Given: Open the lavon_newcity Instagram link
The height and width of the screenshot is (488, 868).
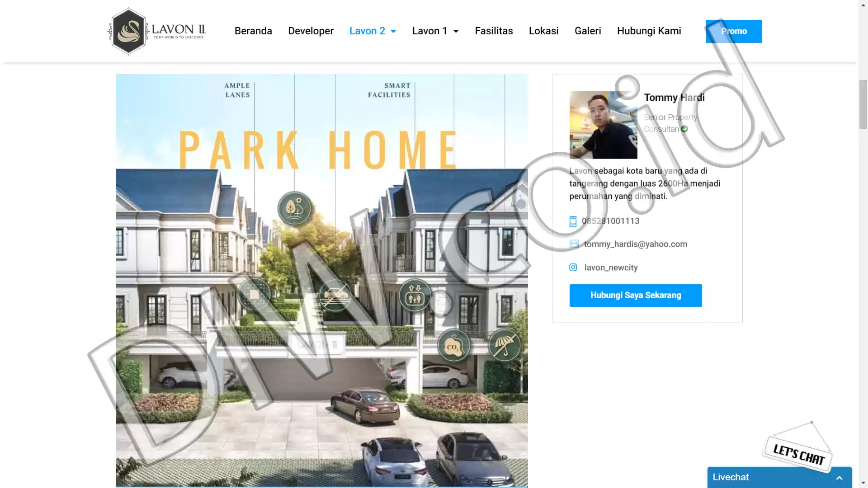Looking at the screenshot, I should click(x=611, y=267).
